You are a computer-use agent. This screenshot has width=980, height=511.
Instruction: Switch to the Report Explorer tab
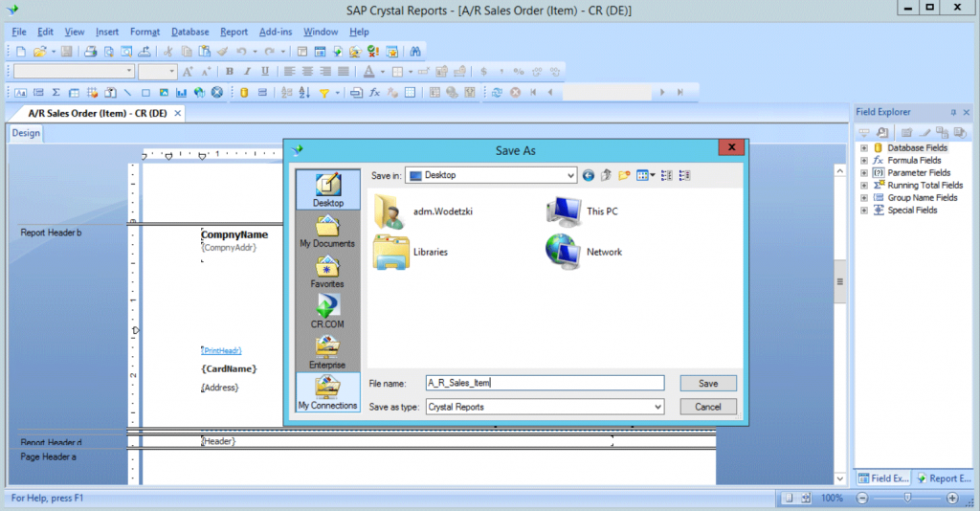[x=945, y=478]
